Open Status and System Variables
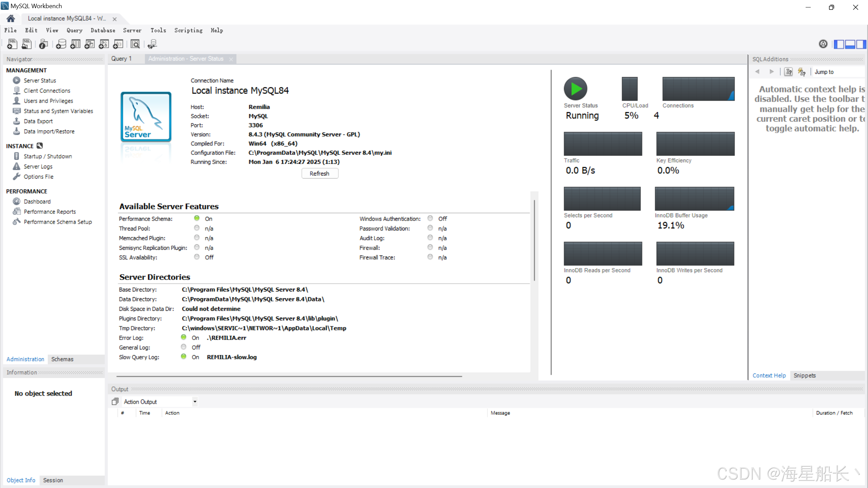Viewport: 868px width, 488px height. pos(58,111)
